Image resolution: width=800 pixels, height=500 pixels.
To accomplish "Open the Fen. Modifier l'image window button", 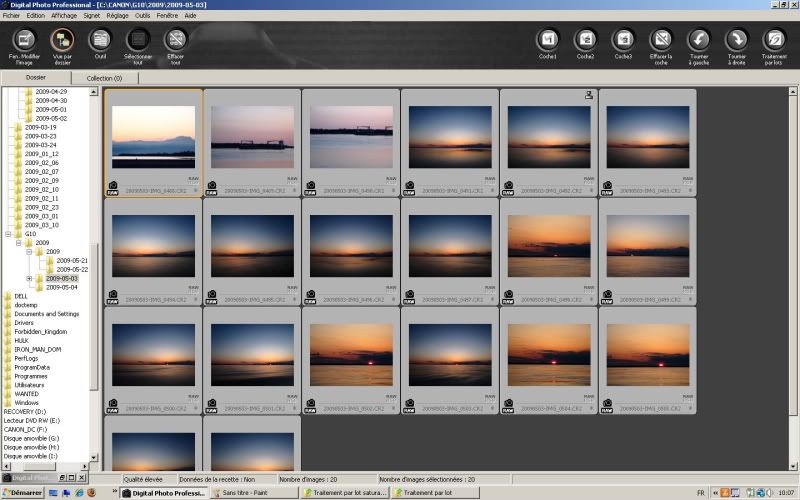I will 24,40.
